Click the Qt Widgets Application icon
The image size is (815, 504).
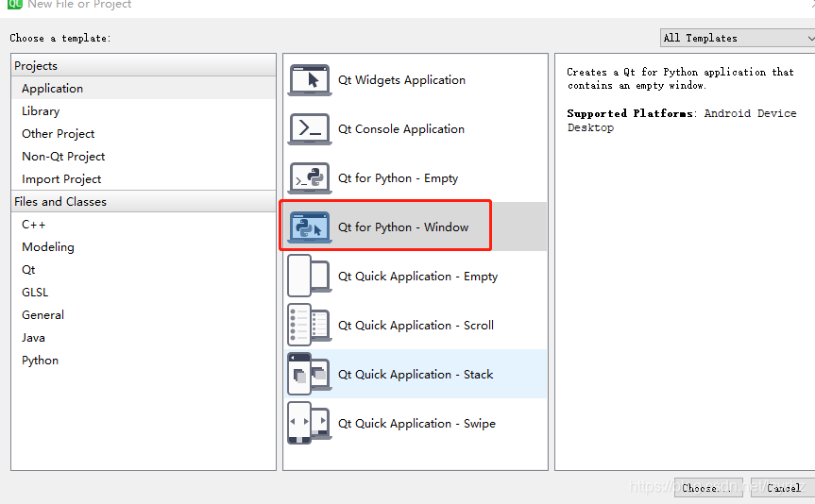pyautogui.click(x=310, y=80)
